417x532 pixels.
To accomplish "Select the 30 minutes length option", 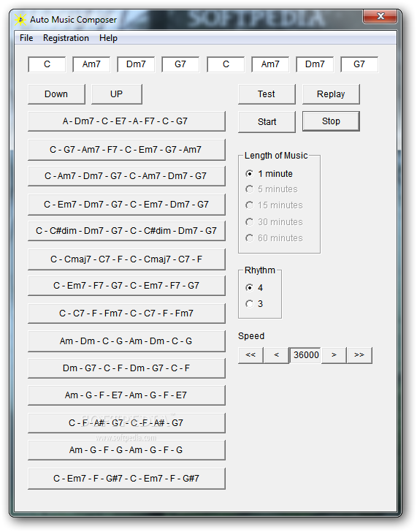I will coord(275,222).
